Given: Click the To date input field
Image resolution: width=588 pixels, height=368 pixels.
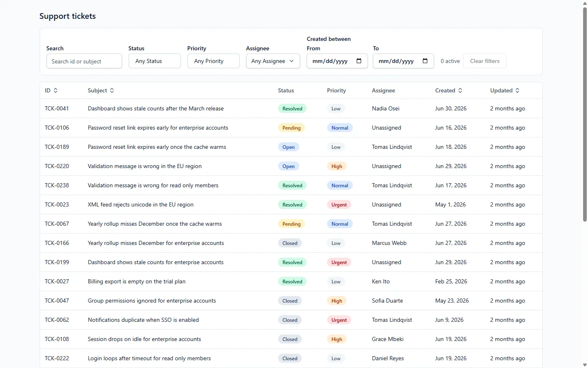Looking at the screenshot, I should pos(403,61).
